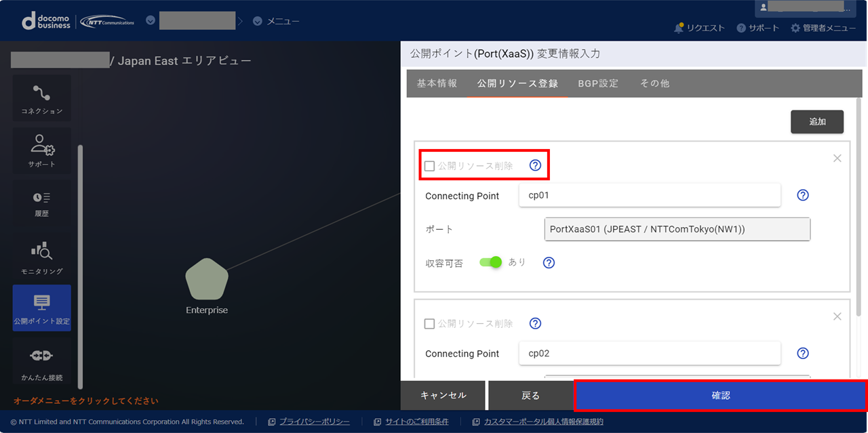
Task: Click the left sidebar vertical scrollbar
Action: pyautogui.click(x=80, y=266)
